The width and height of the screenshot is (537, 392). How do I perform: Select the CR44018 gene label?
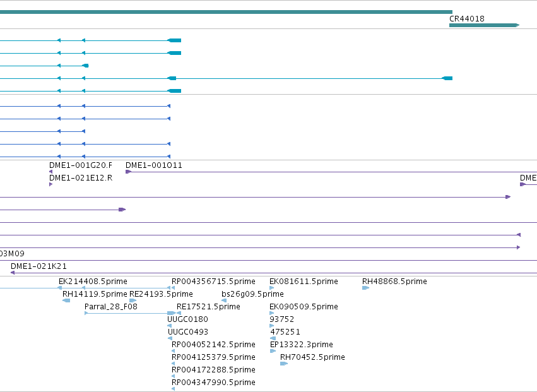[x=467, y=19]
